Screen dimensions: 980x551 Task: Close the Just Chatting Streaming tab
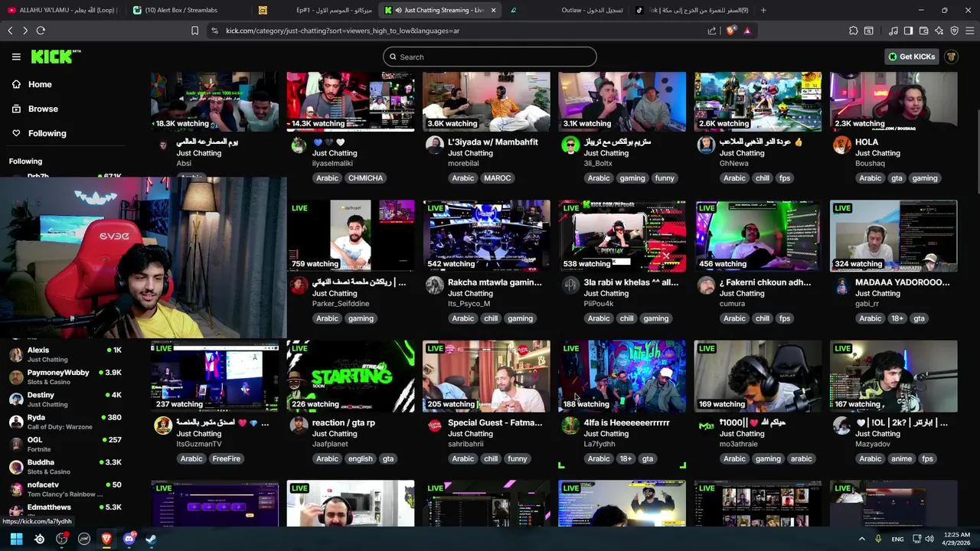493,10
